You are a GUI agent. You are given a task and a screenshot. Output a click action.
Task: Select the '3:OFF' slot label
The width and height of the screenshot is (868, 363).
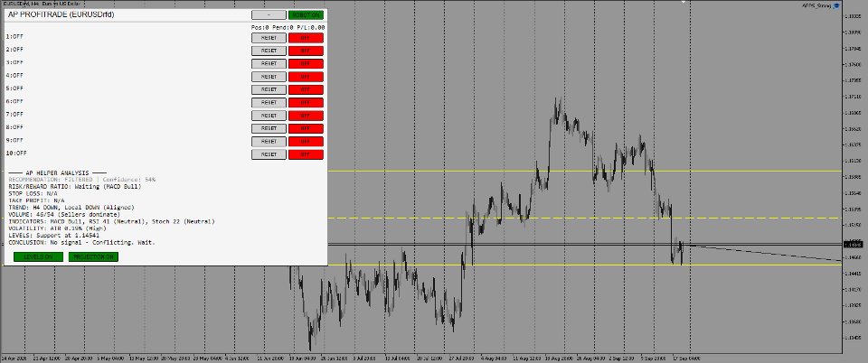[x=15, y=62]
